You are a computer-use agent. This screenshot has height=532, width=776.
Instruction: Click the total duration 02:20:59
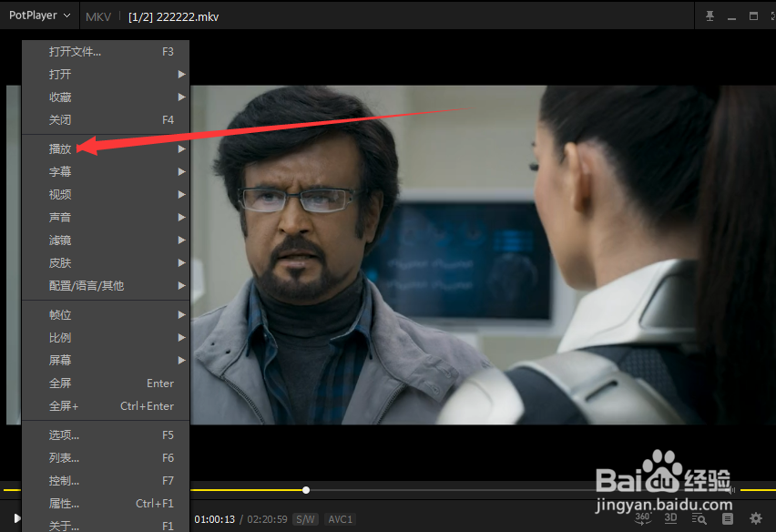click(267, 519)
